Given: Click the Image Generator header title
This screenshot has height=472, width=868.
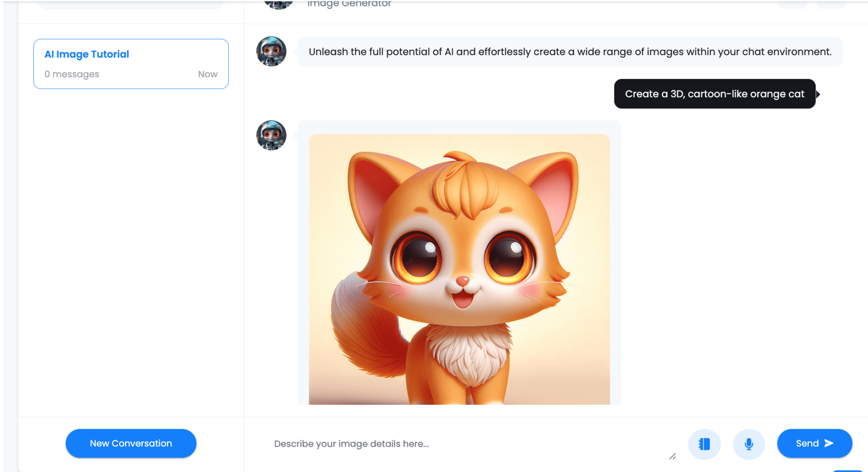Looking at the screenshot, I should [349, 4].
